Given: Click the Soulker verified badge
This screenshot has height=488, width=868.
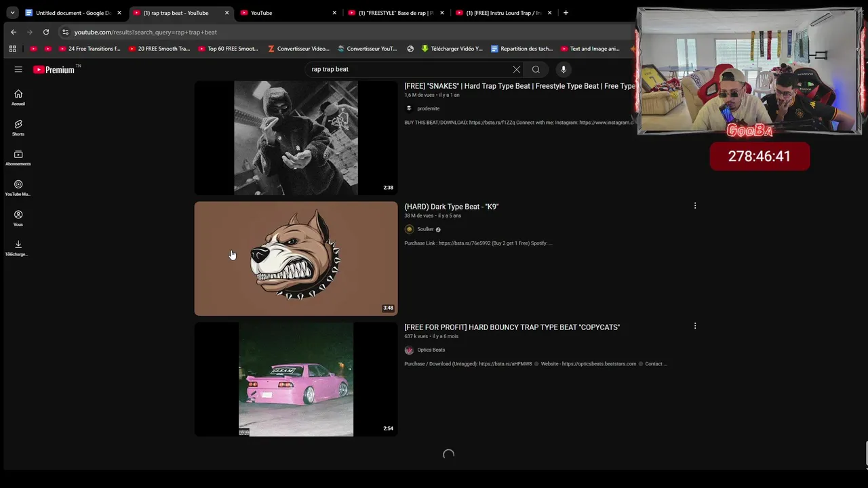Looking at the screenshot, I should tap(438, 230).
